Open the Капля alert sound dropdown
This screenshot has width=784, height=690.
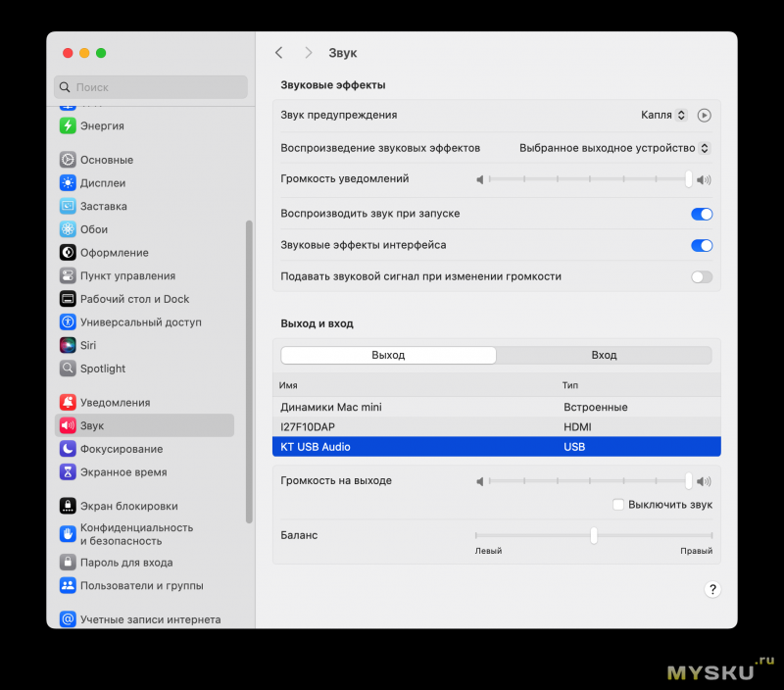[663, 115]
